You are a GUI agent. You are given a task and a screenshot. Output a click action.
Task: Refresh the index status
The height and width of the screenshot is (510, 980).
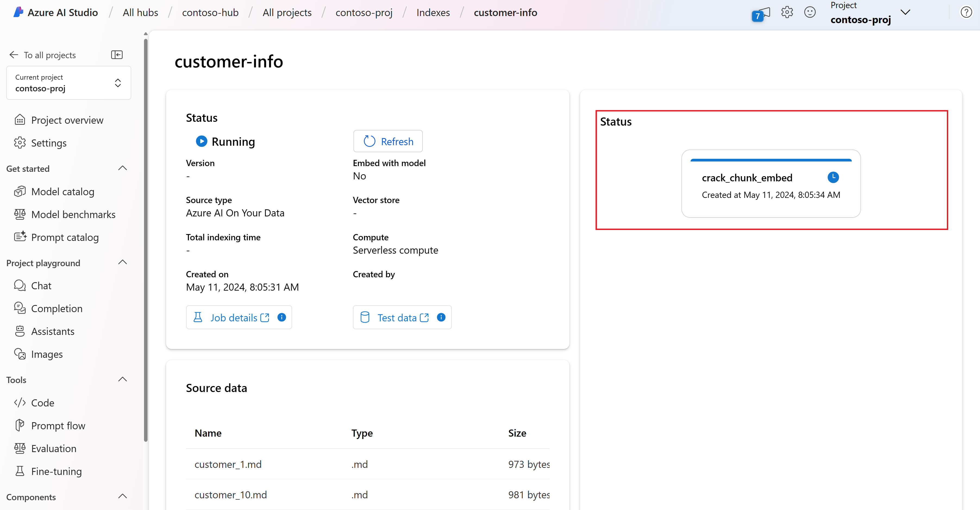click(388, 141)
